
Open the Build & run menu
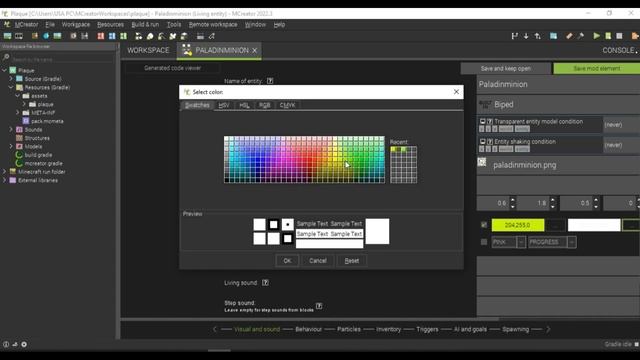pyautogui.click(x=145, y=24)
